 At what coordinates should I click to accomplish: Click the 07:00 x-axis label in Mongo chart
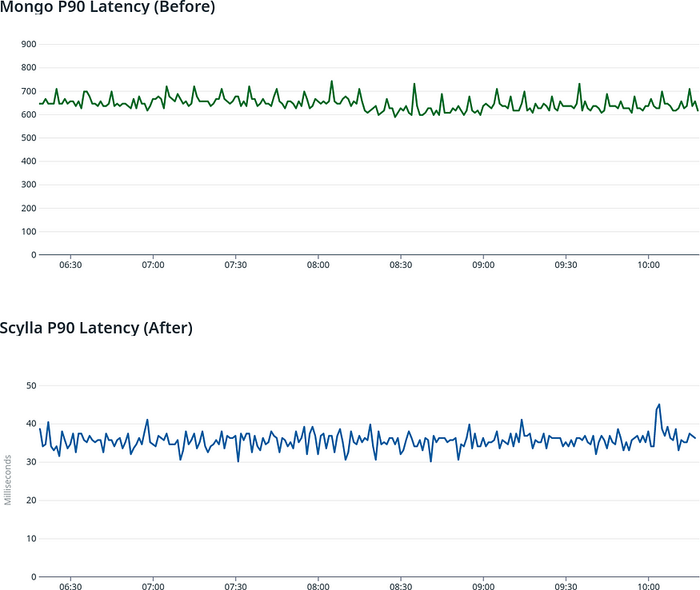153,265
